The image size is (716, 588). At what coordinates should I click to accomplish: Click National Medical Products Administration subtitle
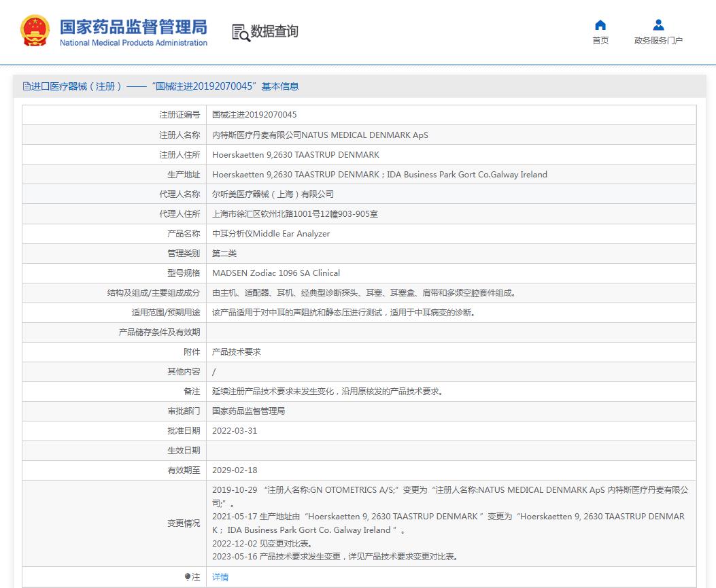pos(133,43)
